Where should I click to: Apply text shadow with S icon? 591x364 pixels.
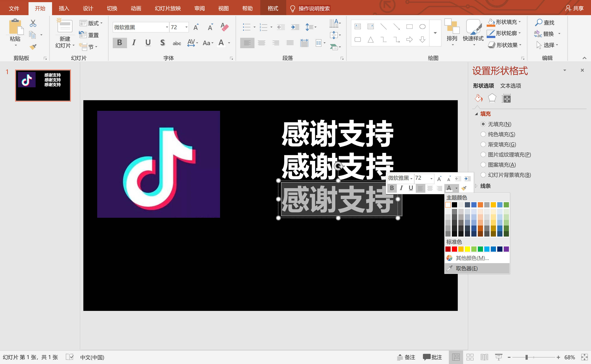click(162, 43)
